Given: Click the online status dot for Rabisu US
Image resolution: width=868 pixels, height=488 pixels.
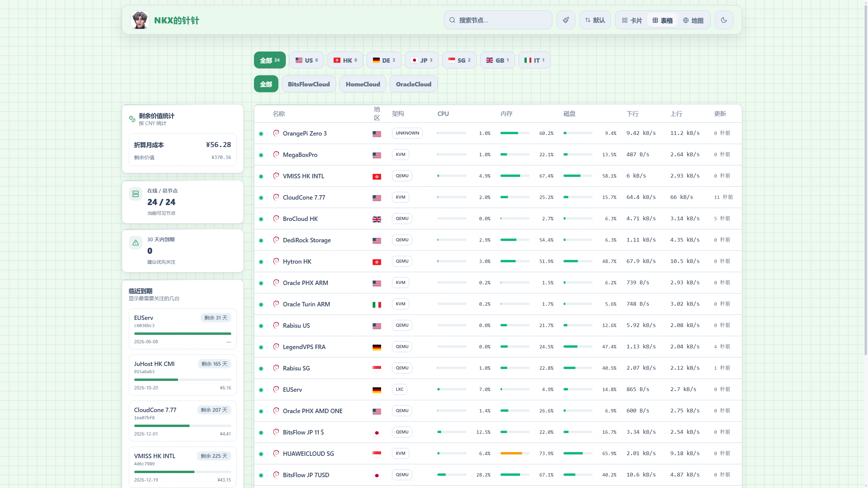Looking at the screenshot, I should [x=261, y=326].
